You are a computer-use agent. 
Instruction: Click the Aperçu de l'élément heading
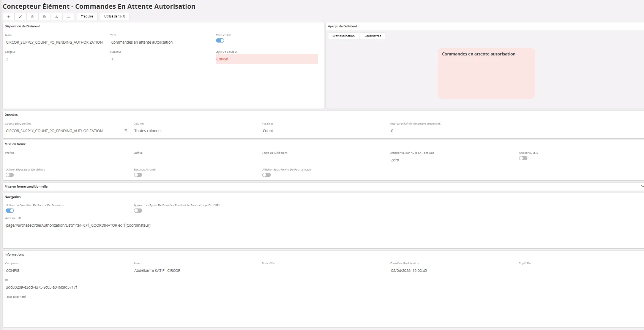343,26
